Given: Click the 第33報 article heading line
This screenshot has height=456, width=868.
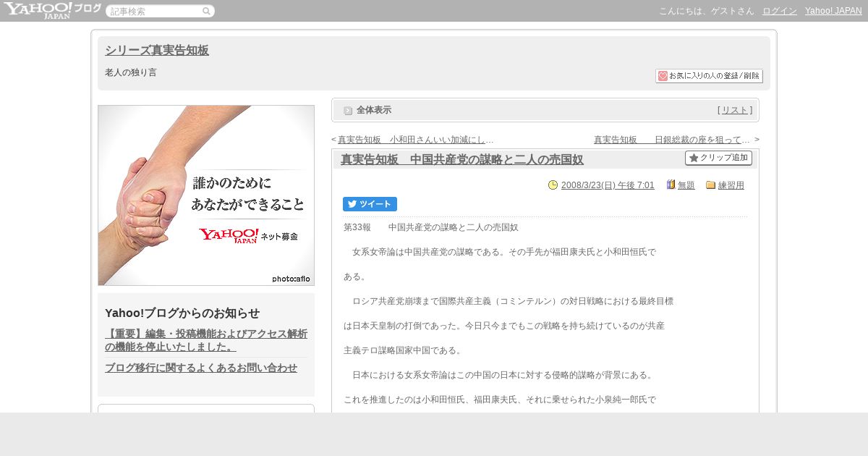Looking at the screenshot, I should [431, 227].
